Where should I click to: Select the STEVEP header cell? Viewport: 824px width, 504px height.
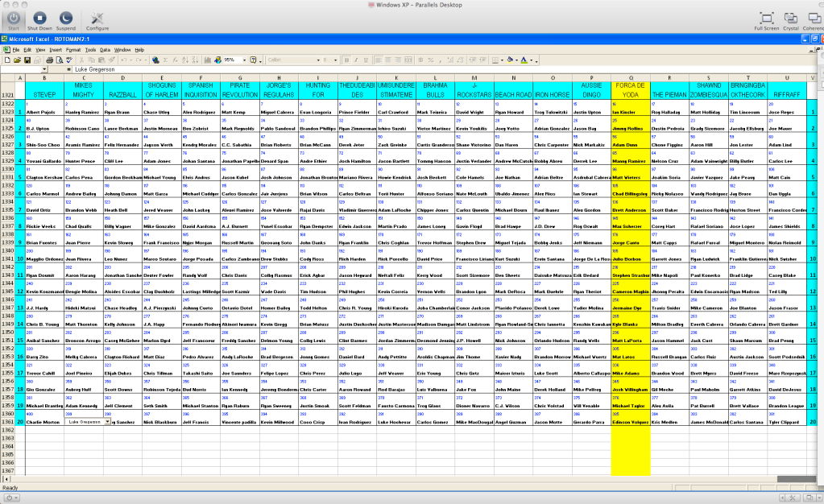click(44, 90)
